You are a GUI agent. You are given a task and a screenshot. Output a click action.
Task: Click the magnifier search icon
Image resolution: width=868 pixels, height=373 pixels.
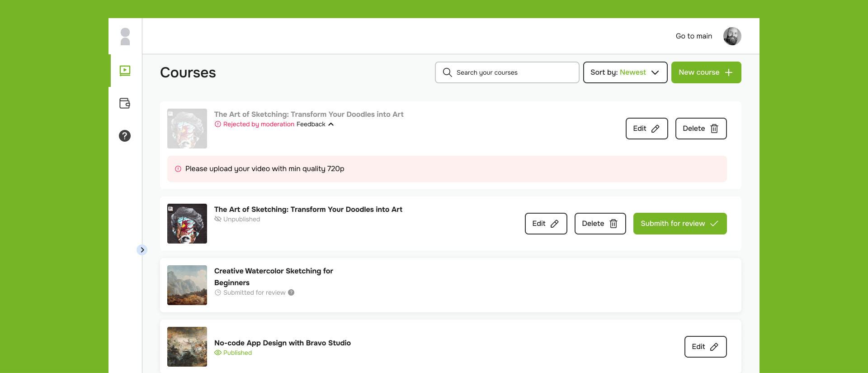tap(447, 72)
